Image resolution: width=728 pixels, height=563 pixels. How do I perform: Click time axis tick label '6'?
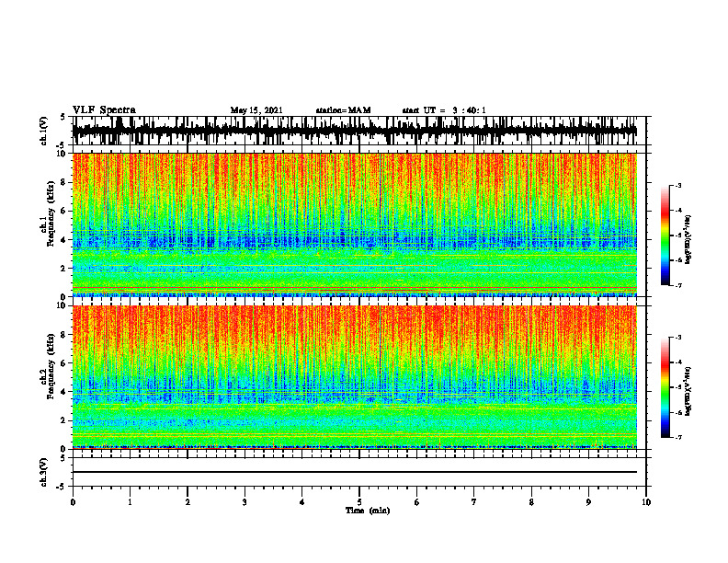coord(417,502)
